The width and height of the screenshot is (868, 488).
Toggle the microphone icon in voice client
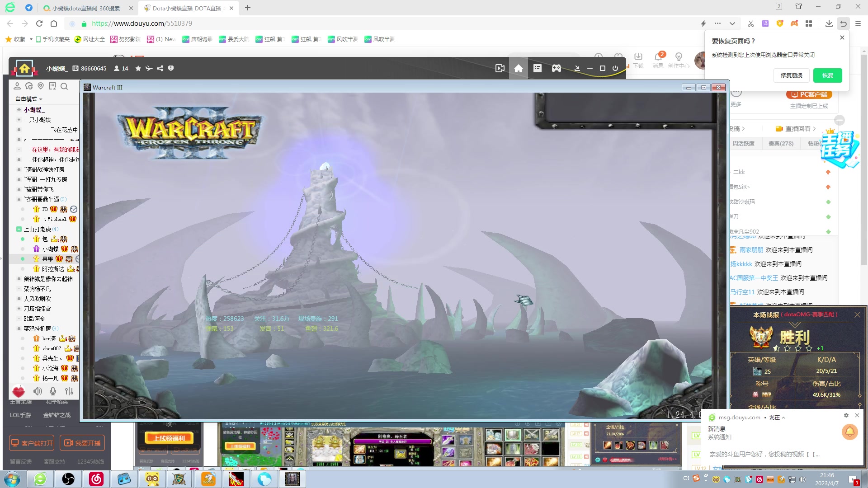(53, 391)
